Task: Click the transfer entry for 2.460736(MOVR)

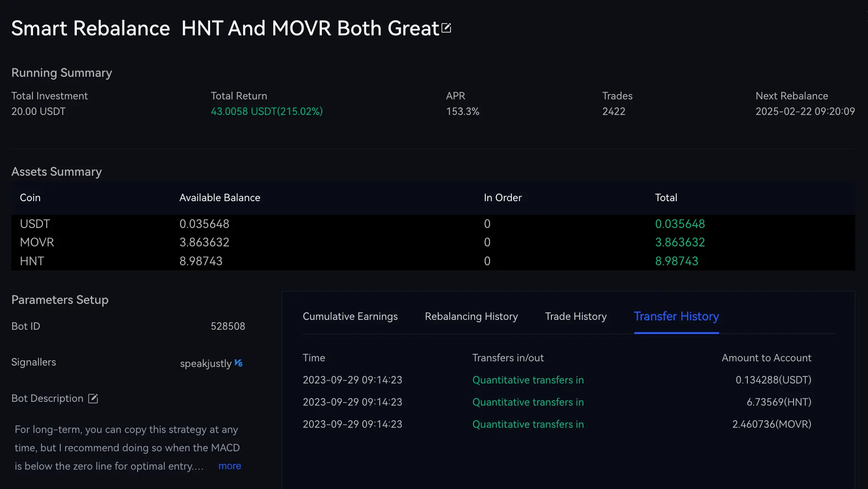Action: click(771, 424)
